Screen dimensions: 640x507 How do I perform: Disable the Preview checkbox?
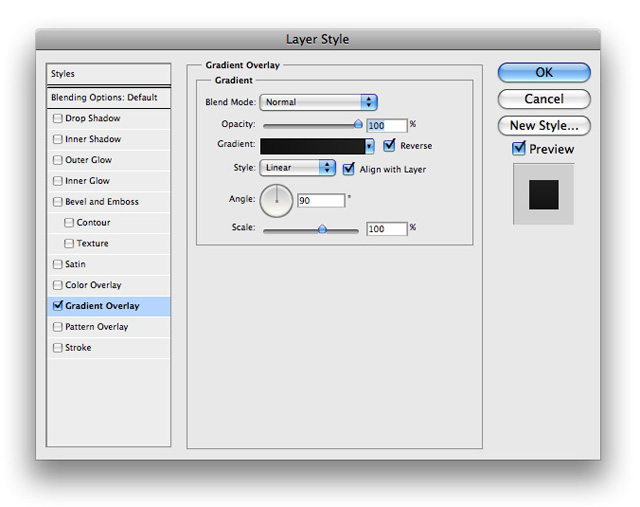[519, 148]
